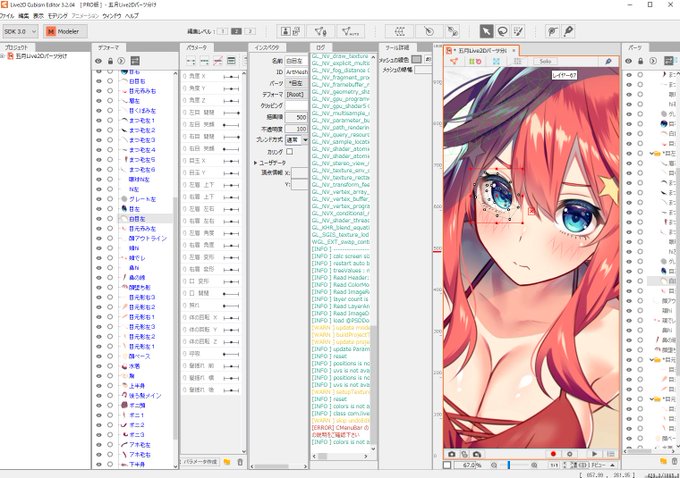Viewport: 680px width, 478px height.
Task: Toggle the culling checkbox in Inspector
Action: click(289, 151)
